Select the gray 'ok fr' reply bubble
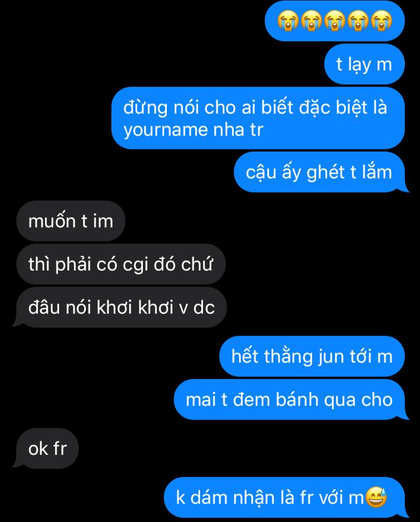The width and height of the screenshot is (420, 522). [x=46, y=449]
